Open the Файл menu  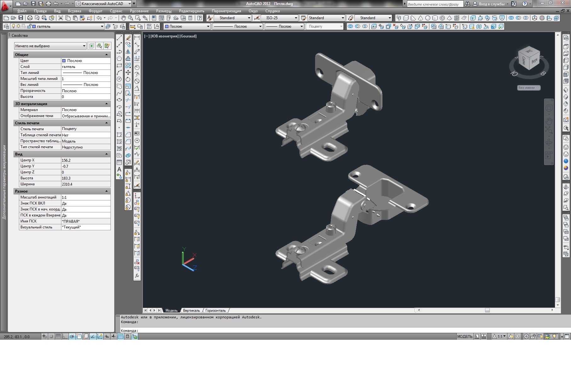click(22, 11)
